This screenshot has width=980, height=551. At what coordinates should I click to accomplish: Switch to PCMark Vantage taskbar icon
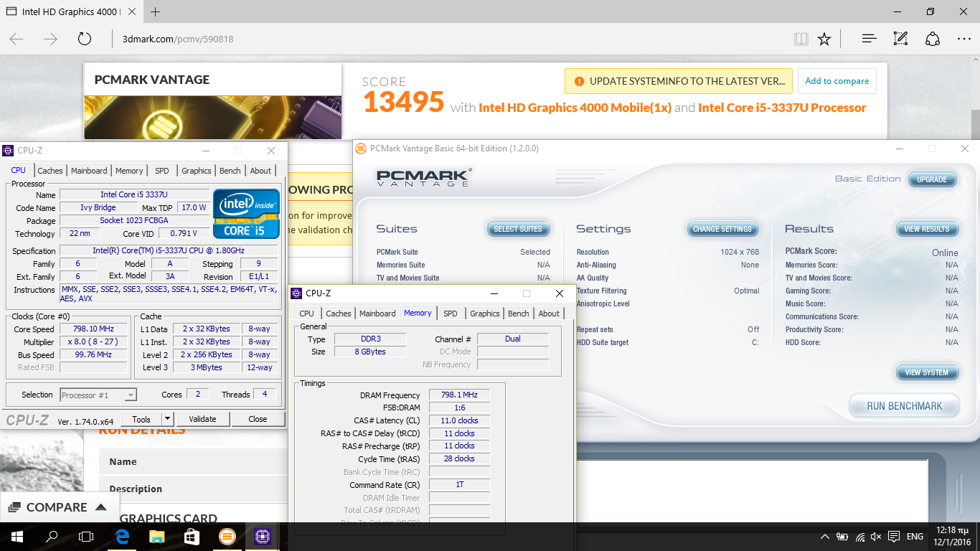227,536
